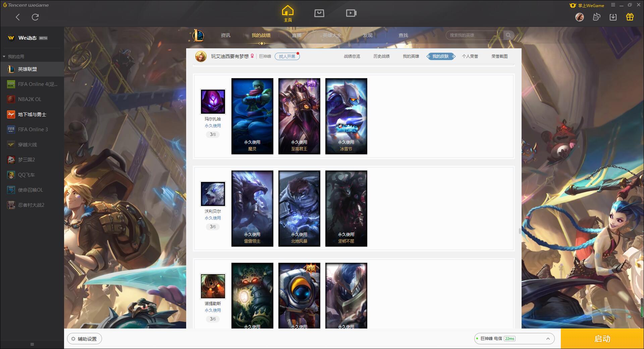This screenshot has width=644, height=349.
Task: Click the green page scrollbar at right edge
Action: [642, 308]
